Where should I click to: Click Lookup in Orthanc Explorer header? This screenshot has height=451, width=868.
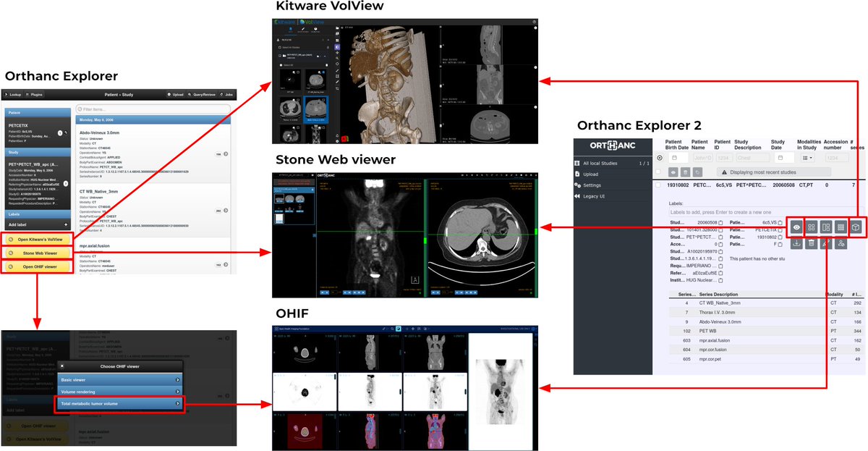(13, 95)
